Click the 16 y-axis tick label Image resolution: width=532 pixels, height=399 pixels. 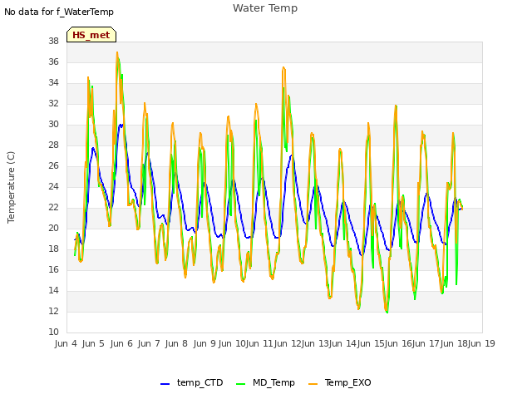point(53,269)
